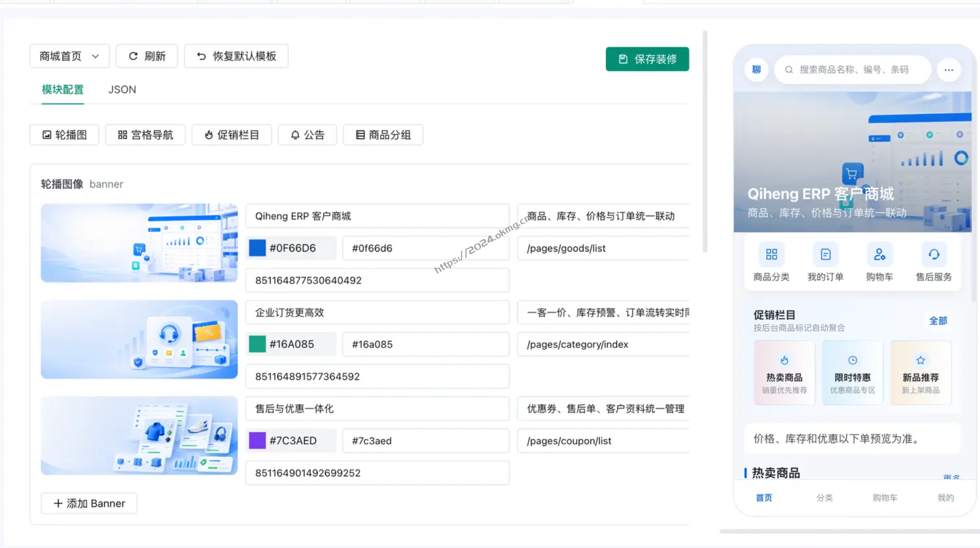Open the three-dot more menu in preview
The height and width of the screenshot is (548, 980).
coord(949,70)
